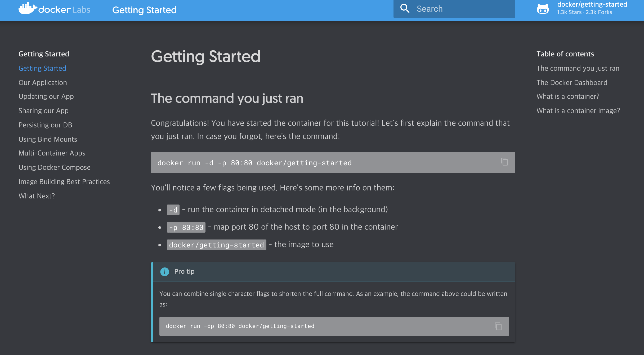Screen dimensions: 644x355
Task: Open Persisting our DB section
Action: (x=45, y=125)
